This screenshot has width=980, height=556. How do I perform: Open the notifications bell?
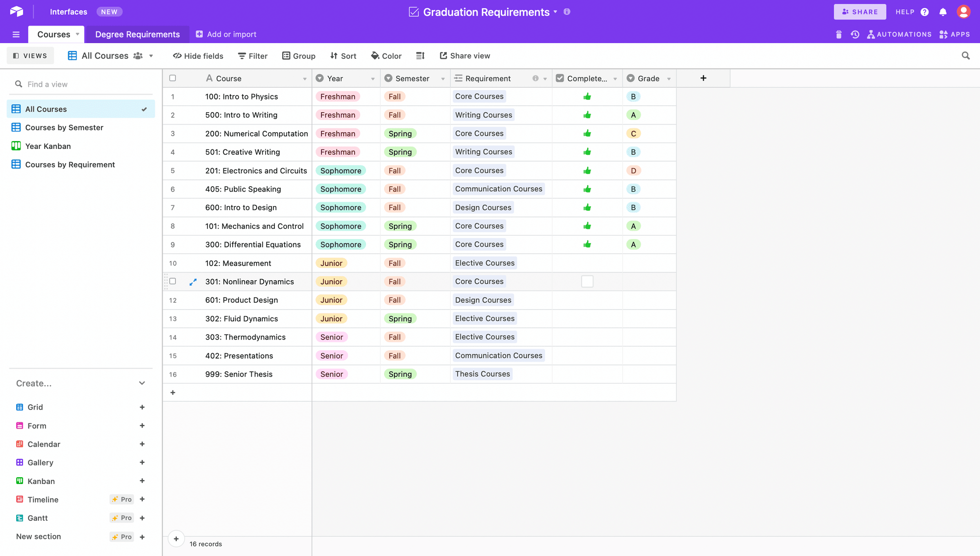(x=943, y=12)
